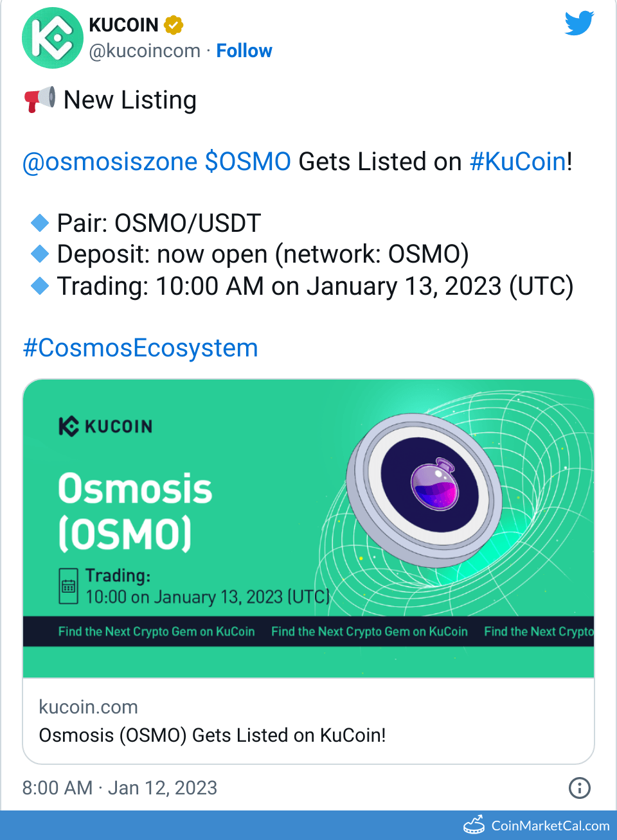
Task: Open the @osmosiszone mention
Action: click(111, 162)
